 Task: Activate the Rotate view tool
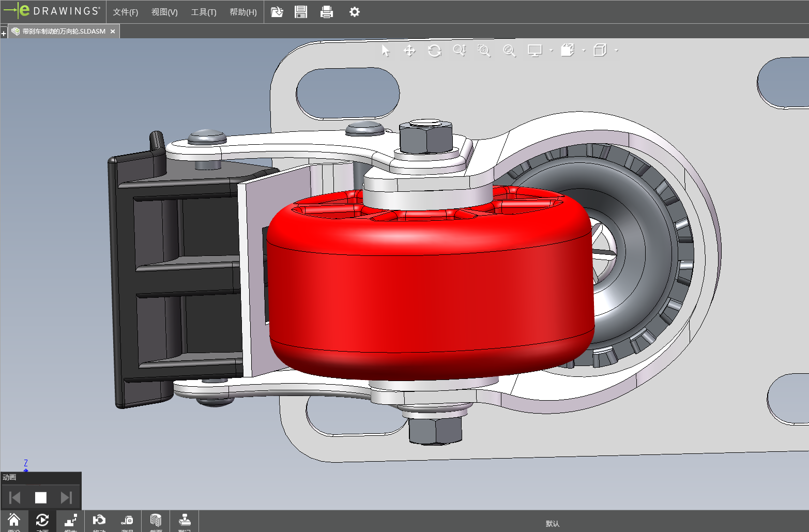point(434,51)
